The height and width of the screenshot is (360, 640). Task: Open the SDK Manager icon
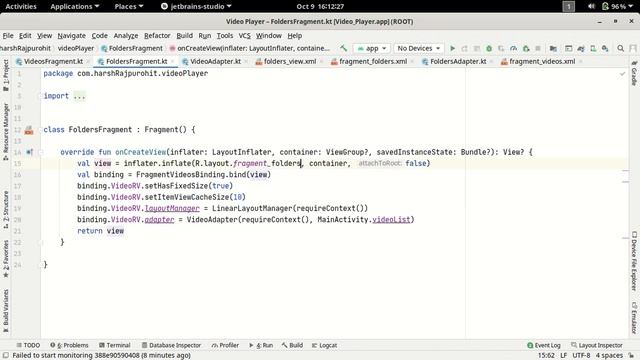[x=605, y=48]
